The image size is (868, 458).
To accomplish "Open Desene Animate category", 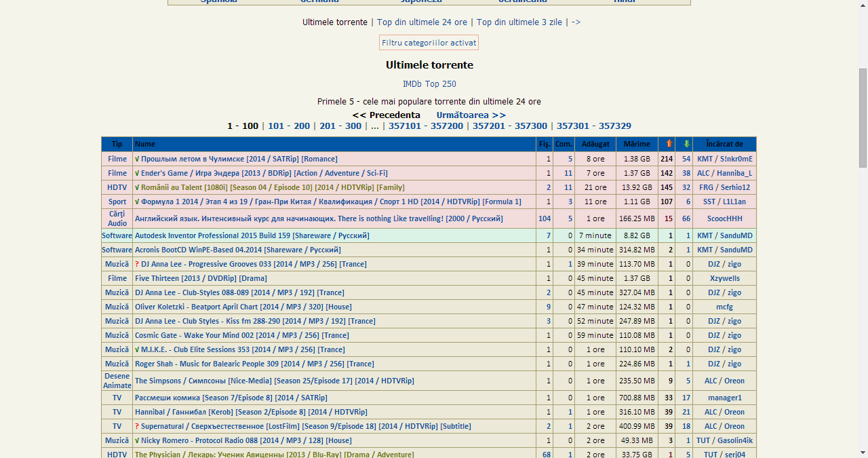I will [117, 381].
